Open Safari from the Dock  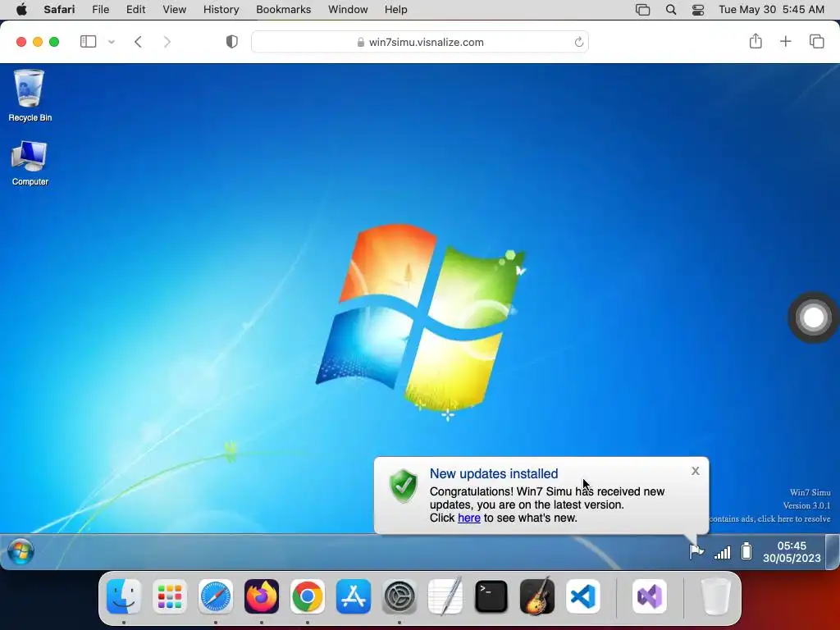click(216, 596)
